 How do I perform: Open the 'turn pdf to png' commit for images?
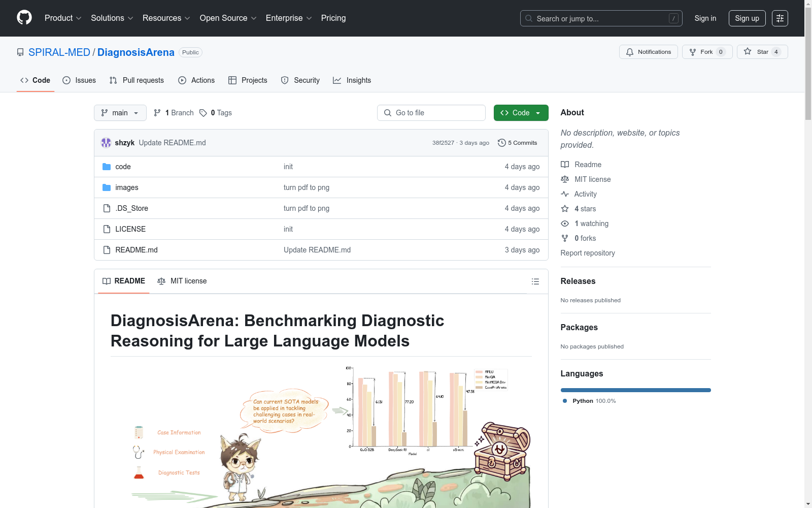(x=307, y=187)
